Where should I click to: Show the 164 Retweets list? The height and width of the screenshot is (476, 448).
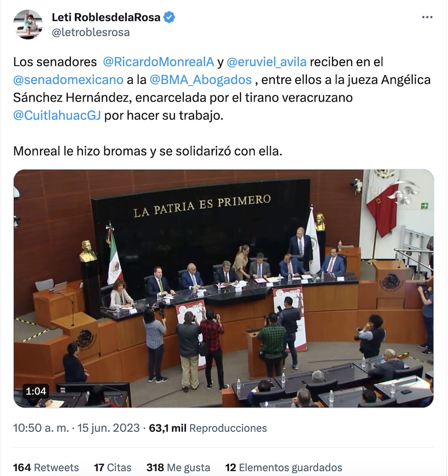[46, 467]
